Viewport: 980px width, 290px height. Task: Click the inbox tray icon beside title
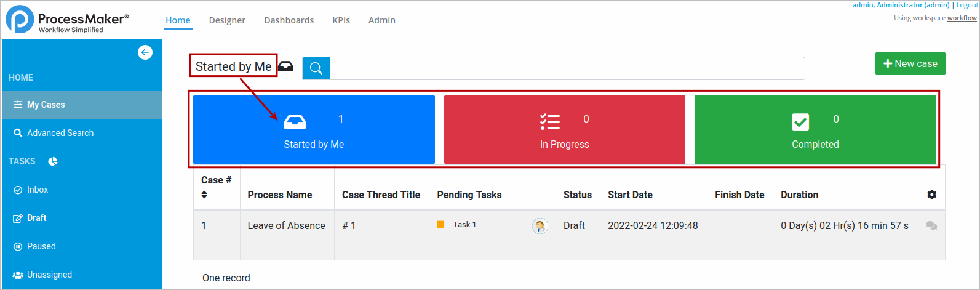(286, 66)
